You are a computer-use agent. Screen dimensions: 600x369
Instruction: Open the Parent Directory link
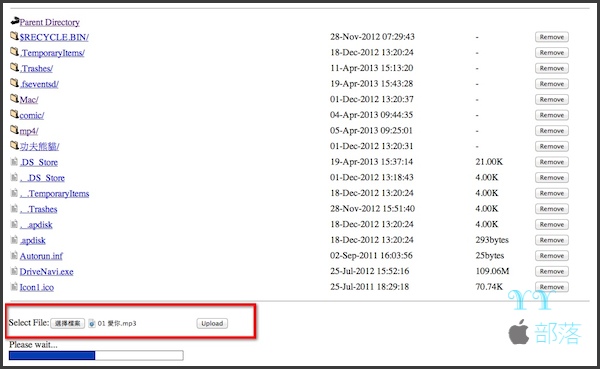pos(50,22)
